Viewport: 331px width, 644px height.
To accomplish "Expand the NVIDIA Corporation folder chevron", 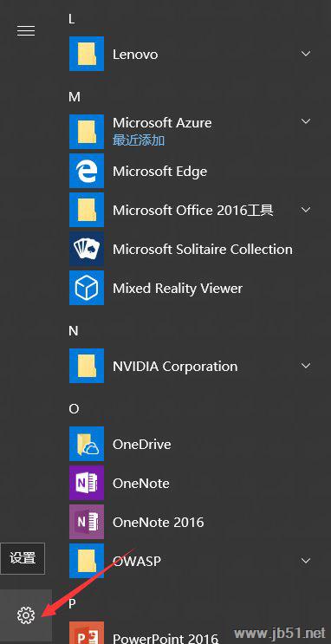I will coord(306,366).
